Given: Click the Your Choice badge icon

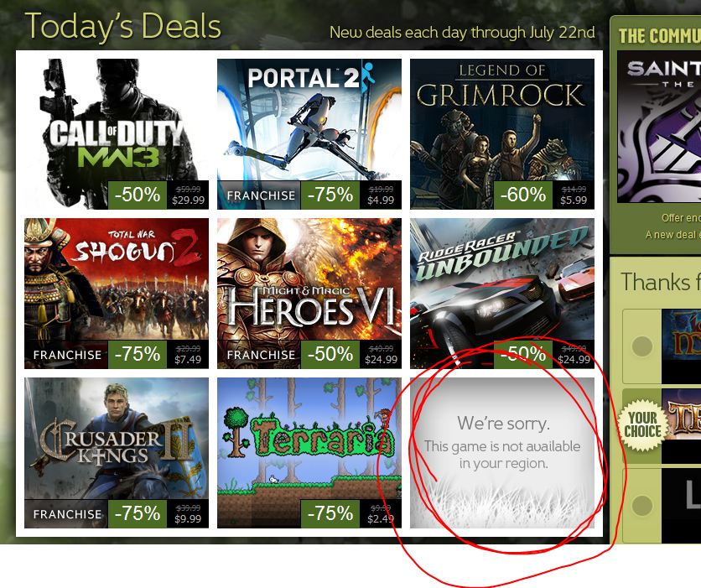Looking at the screenshot, I should click(x=642, y=424).
